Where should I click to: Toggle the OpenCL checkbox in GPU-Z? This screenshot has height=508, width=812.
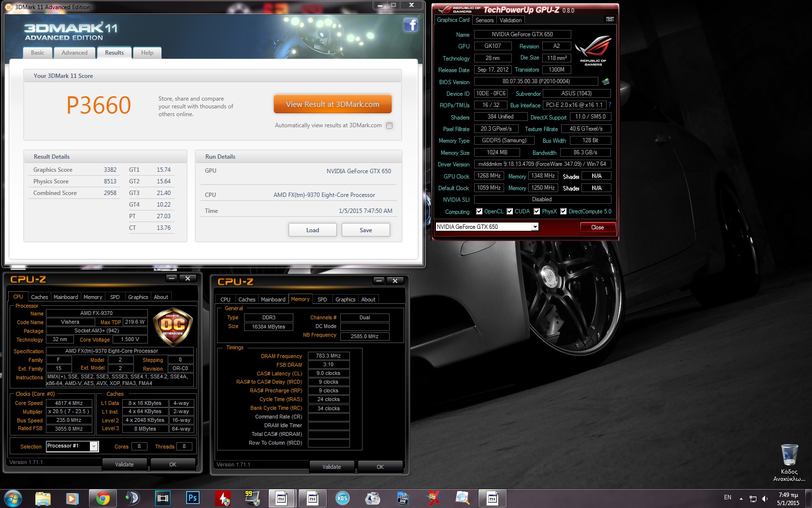[x=479, y=211]
